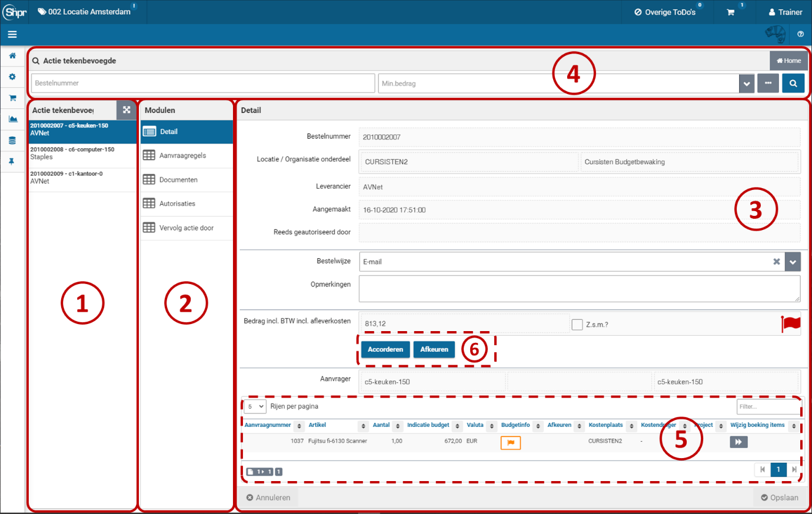Click the fast-forward Wijzig boeking items button
Viewport: 812px width, 514px height.
[738, 442]
